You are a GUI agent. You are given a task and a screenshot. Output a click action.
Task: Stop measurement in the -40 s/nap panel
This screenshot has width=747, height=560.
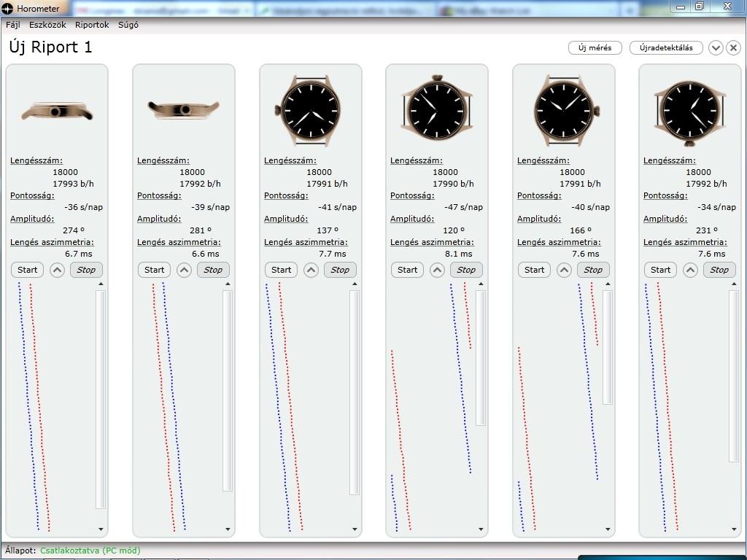click(x=593, y=270)
